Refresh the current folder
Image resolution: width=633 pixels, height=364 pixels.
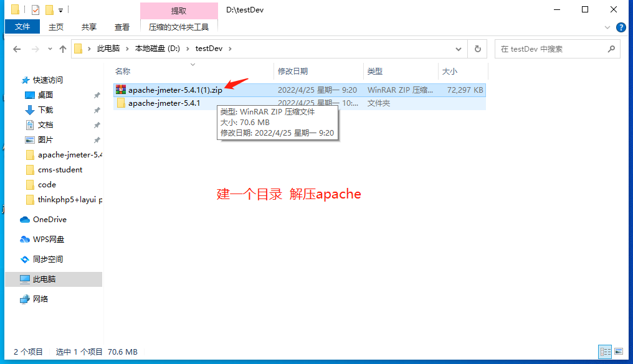click(478, 49)
